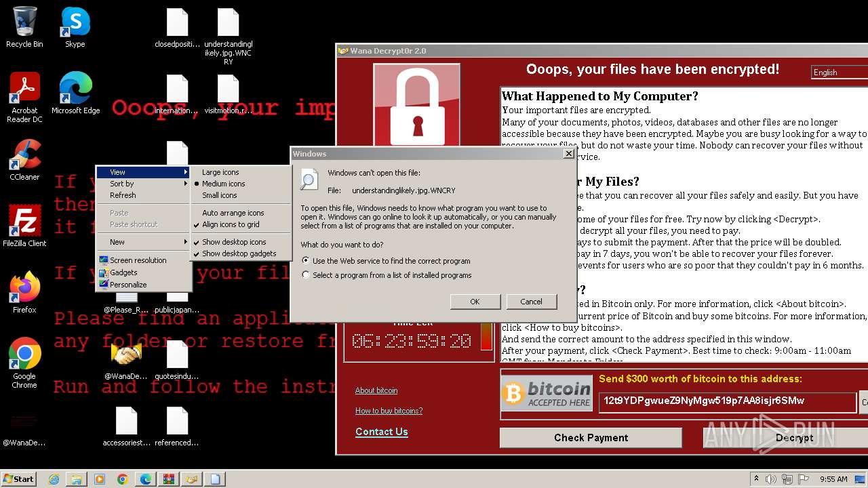Viewport: 868px width, 488px height.
Task: Open Windows Media Player taskbar icon
Action: click(x=100, y=479)
